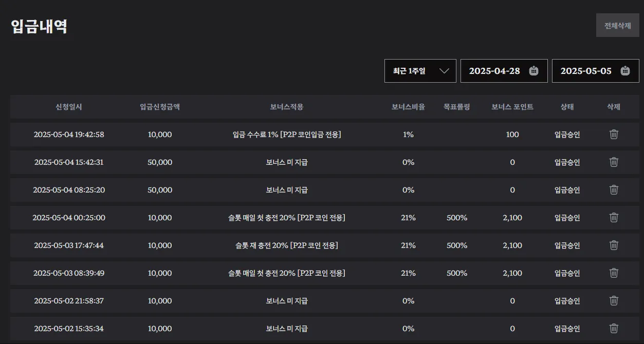This screenshot has height=344, width=644.
Task: Click the 신청일시 column header
Action: (69, 107)
